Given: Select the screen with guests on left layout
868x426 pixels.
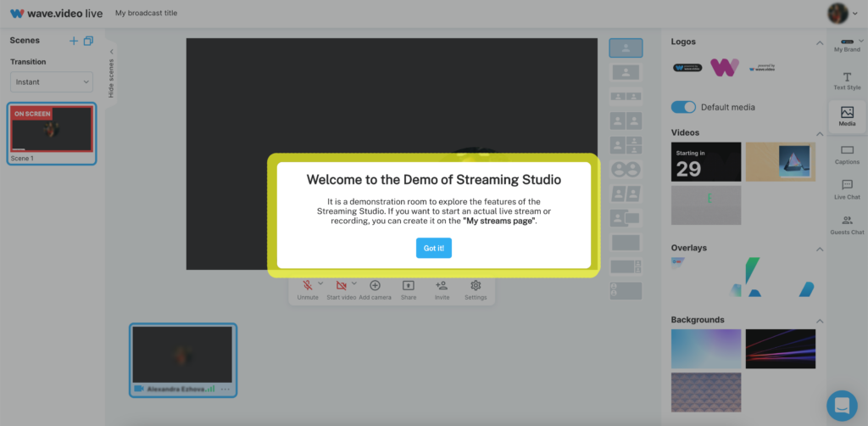Looking at the screenshot, I should coord(626,291).
